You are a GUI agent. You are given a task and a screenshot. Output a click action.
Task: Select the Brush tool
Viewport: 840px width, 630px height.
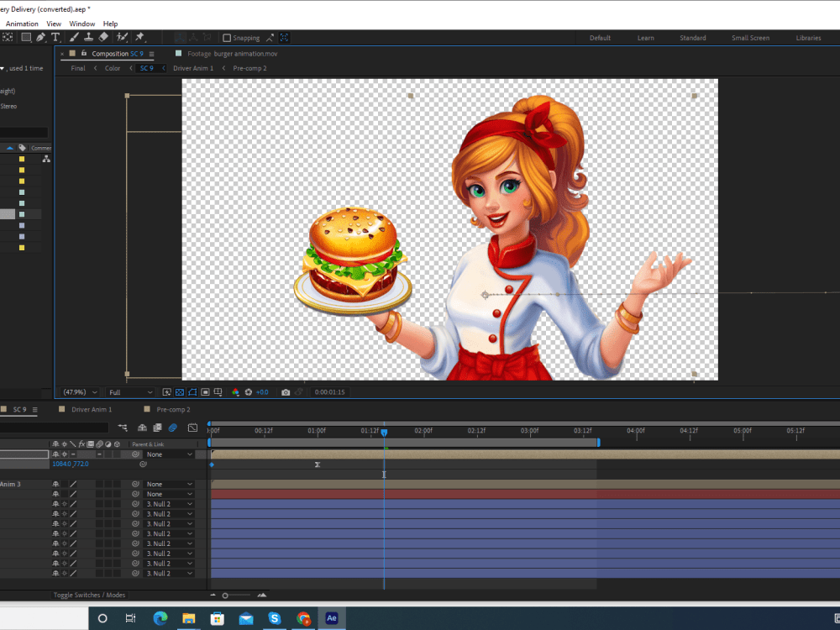[74, 37]
